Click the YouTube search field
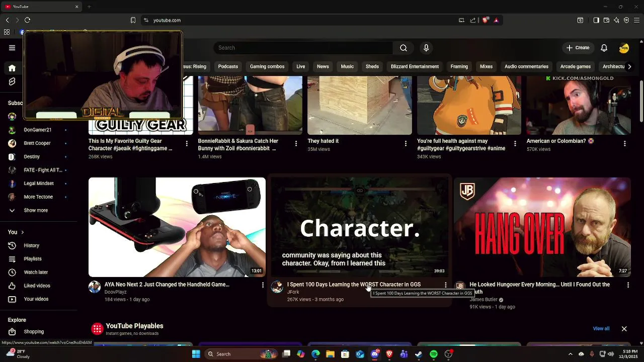Image resolution: width=644 pixels, height=362 pixels. coord(303,48)
